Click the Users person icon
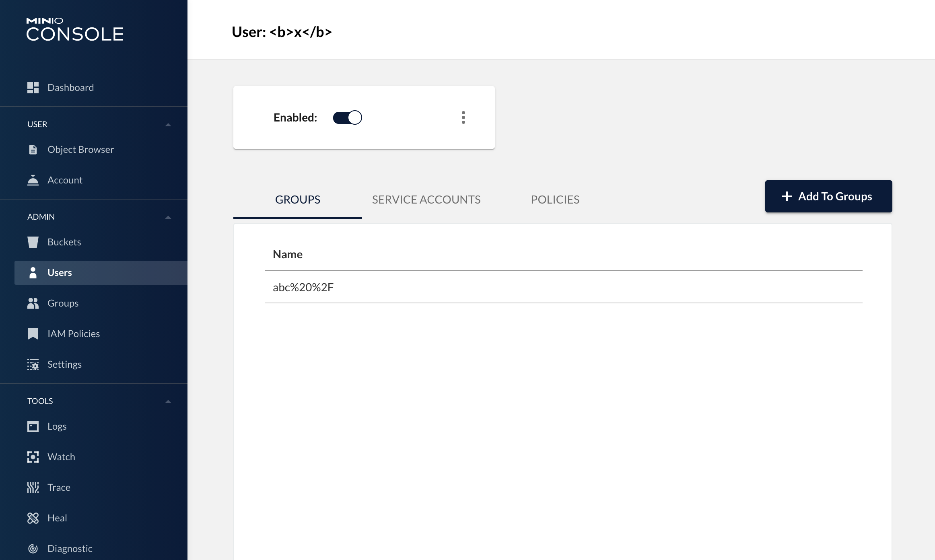 coord(33,273)
